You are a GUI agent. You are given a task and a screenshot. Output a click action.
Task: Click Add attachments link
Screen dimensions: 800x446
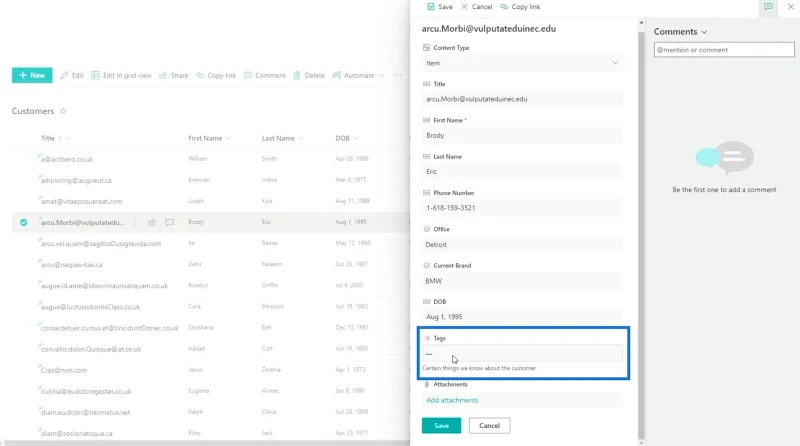[x=452, y=400]
